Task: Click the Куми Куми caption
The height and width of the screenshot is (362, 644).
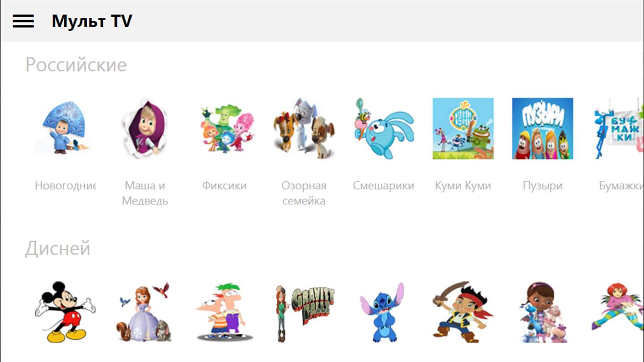Action: click(x=463, y=185)
